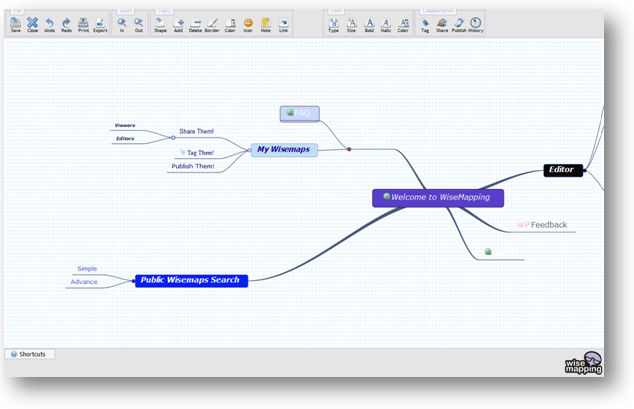Screen dimensions: 634x409
Task: Click the hearts icon beside Feedback
Action: point(523,224)
